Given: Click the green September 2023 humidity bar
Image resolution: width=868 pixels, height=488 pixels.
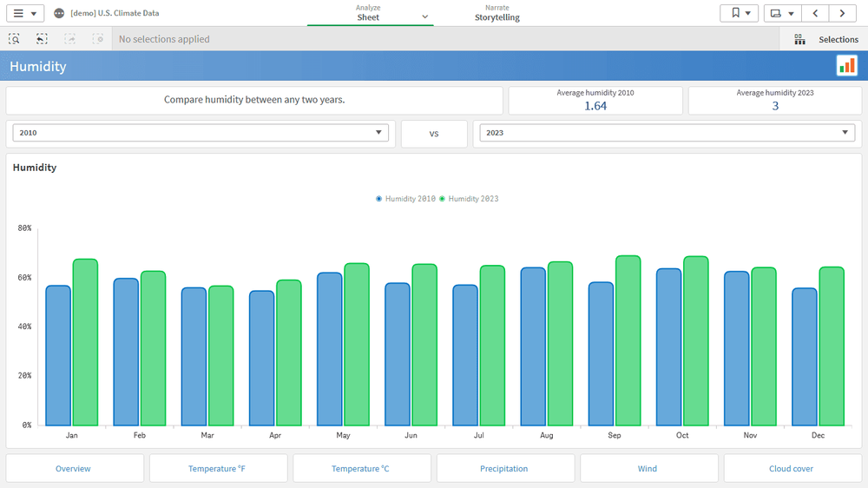Looking at the screenshot, I should tap(628, 340).
